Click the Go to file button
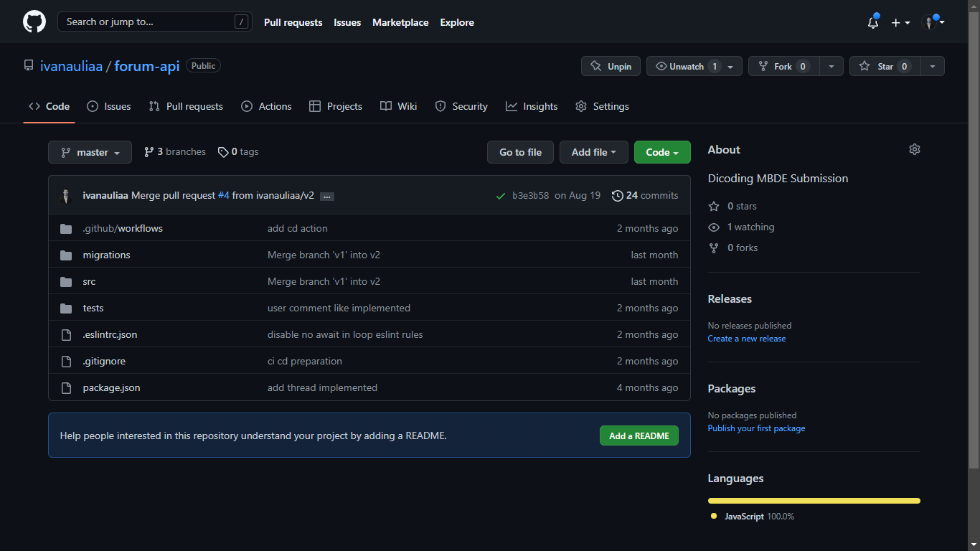Image resolution: width=980 pixels, height=551 pixels. (521, 152)
